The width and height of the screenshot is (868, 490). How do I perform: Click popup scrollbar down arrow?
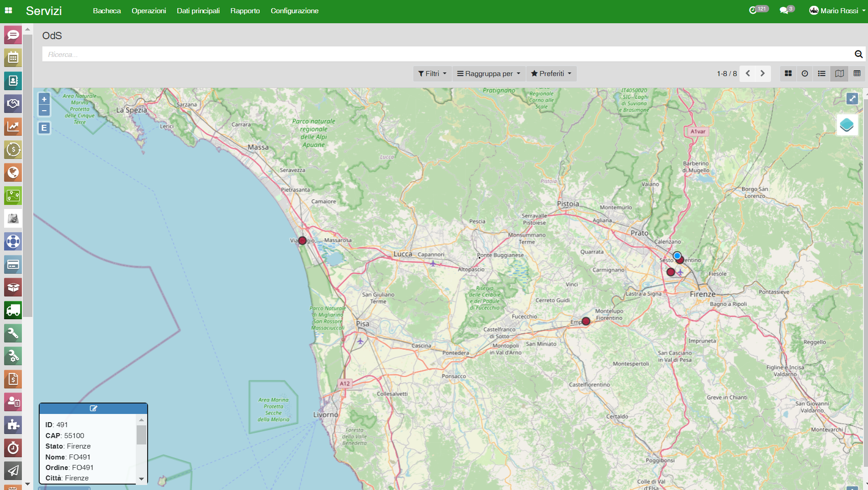(141, 479)
